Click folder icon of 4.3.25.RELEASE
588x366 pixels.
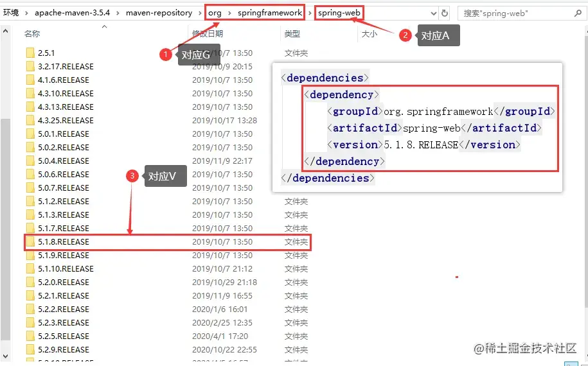[30, 120]
